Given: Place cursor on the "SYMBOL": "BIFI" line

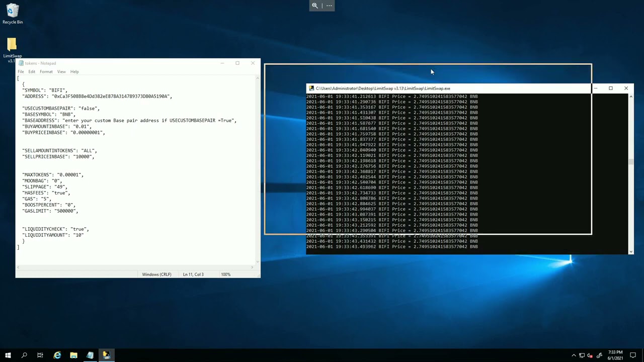Looking at the screenshot, I should [45, 90].
